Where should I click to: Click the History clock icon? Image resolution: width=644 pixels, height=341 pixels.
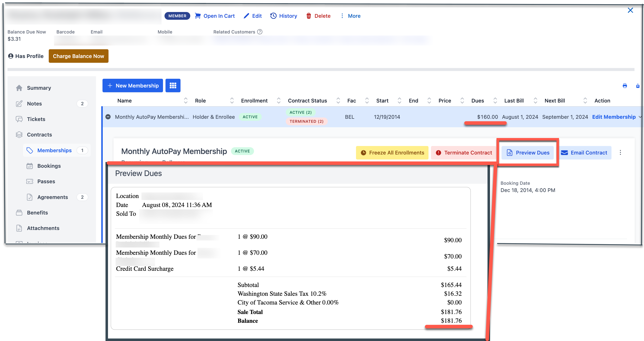coord(273,16)
